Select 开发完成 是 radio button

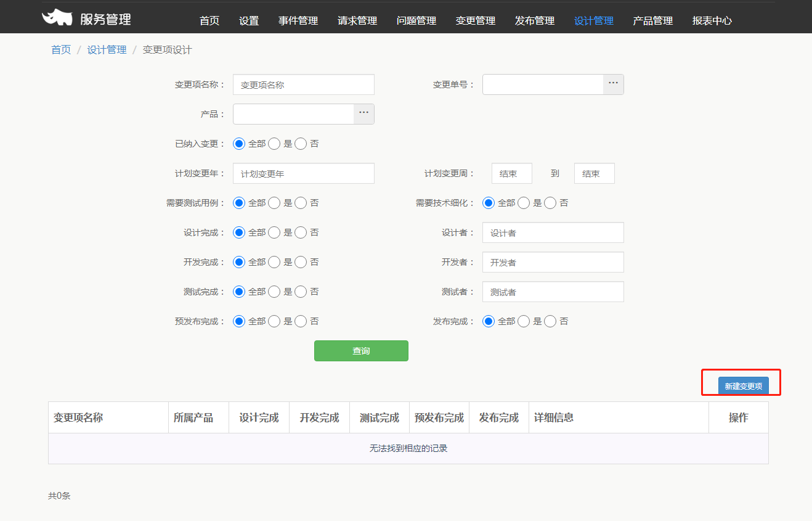274,262
